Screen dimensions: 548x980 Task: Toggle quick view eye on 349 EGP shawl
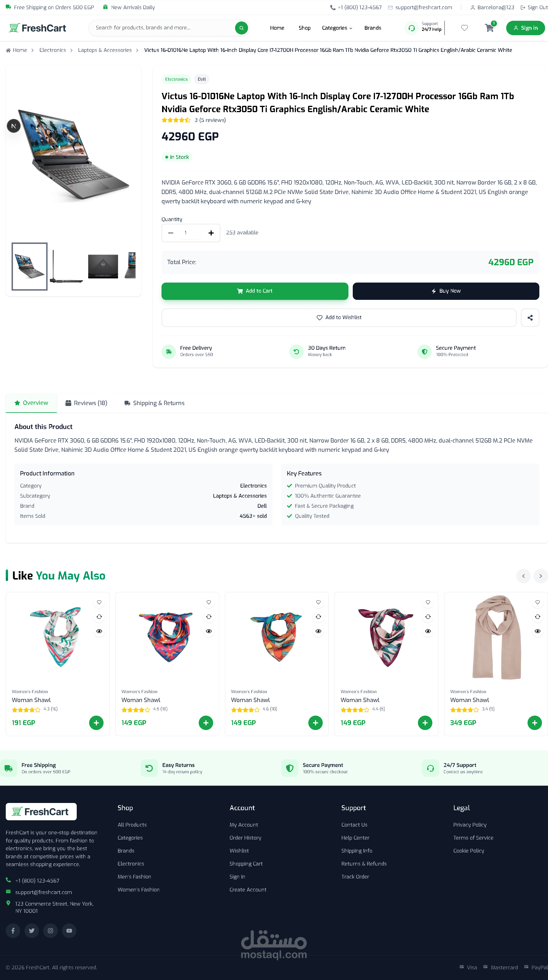coord(537,631)
